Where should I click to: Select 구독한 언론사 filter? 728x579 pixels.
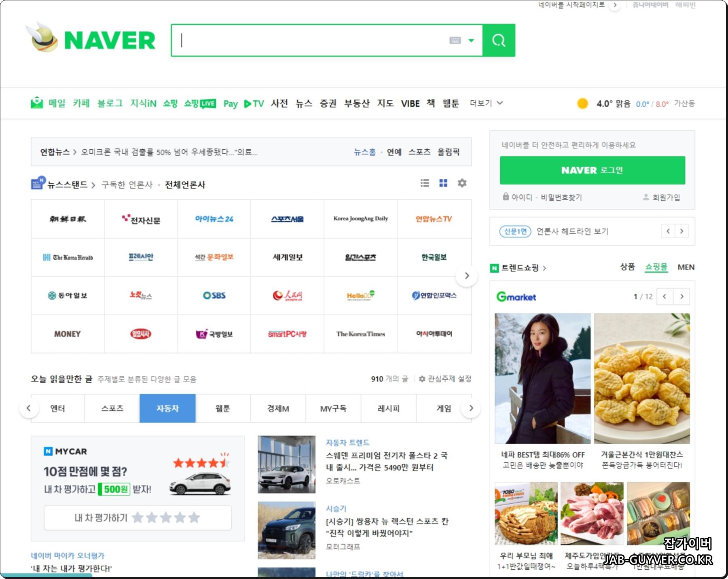click(x=127, y=185)
